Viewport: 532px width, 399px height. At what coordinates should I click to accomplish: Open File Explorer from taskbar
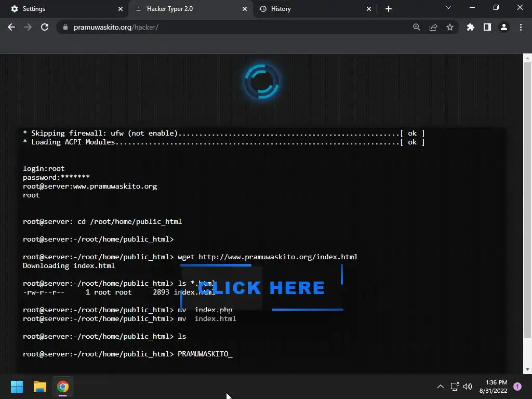coord(39,387)
